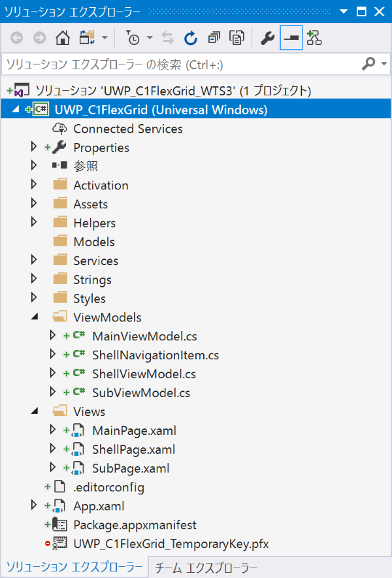Select SubViewModel.cs file
The image size is (392, 578).
pos(141,393)
